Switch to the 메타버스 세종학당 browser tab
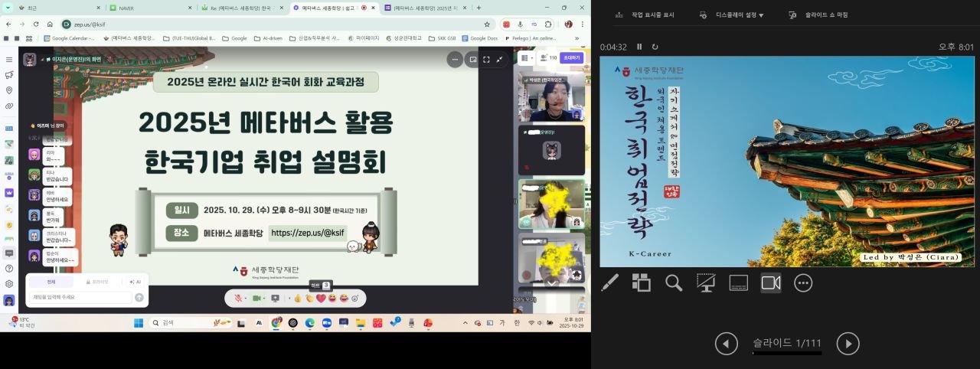 coord(334,8)
